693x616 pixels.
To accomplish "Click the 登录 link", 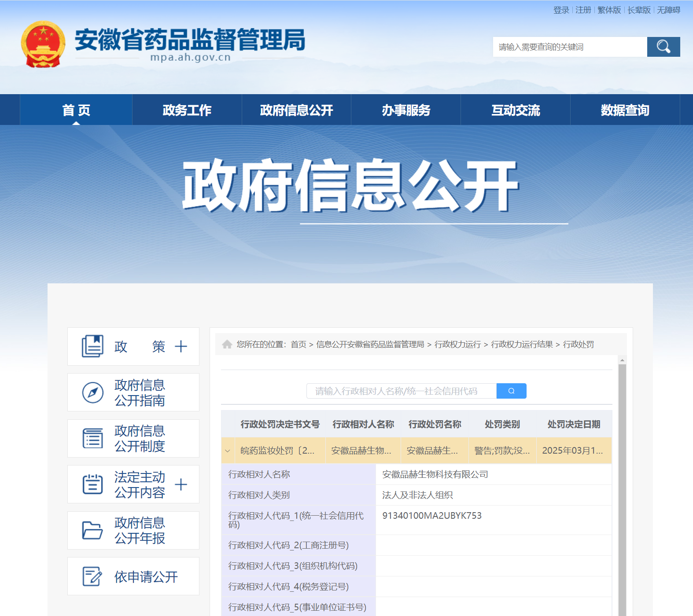I will tap(561, 10).
